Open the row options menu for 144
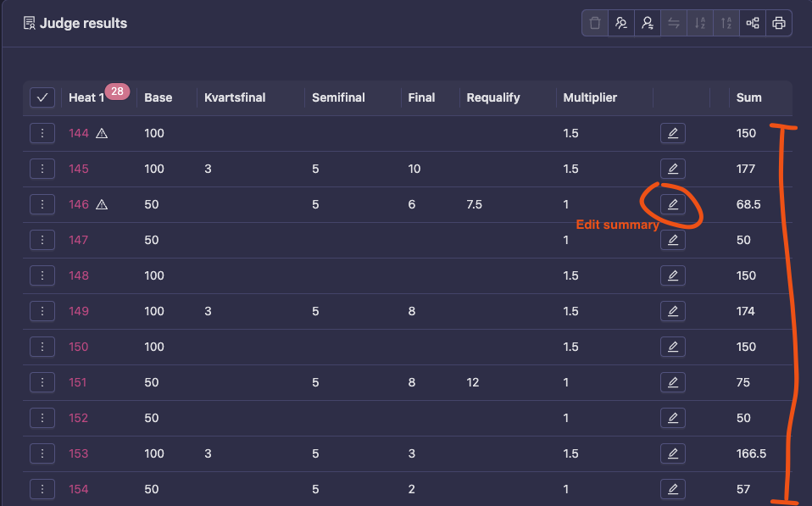 click(42, 133)
